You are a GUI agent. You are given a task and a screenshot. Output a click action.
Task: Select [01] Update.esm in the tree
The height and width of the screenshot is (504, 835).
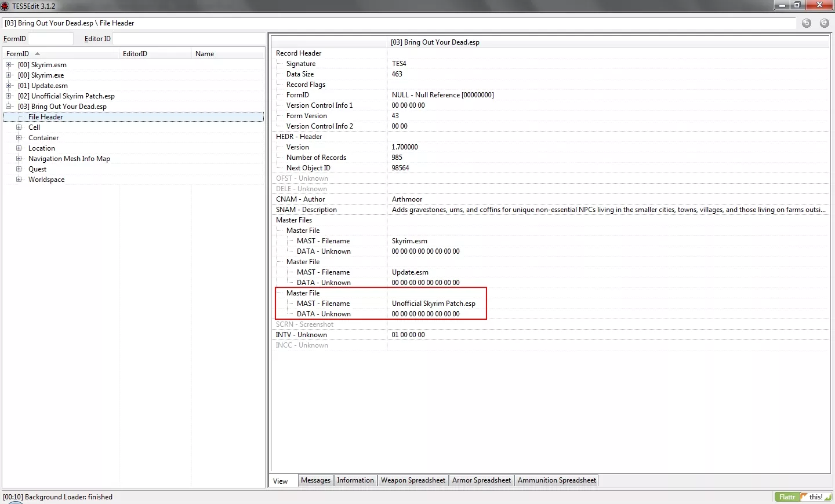[42, 86]
